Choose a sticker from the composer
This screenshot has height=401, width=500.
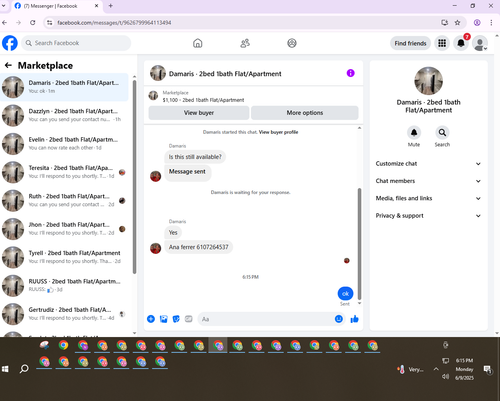pos(176,319)
